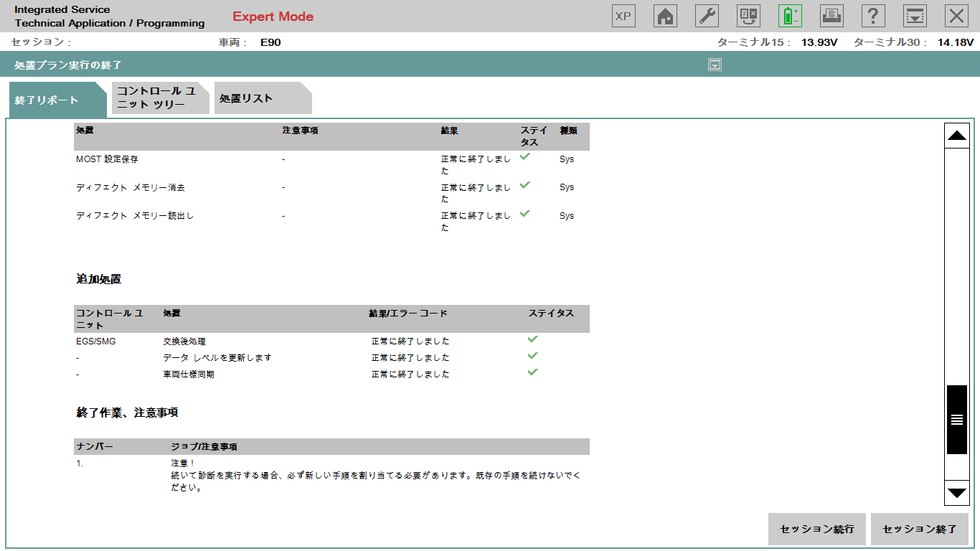The image size is (980, 551).
Task: Click the EGS/SMG control unit row
Action: coord(96,342)
